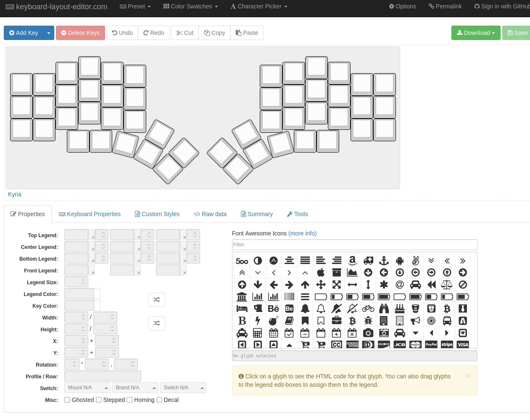Open the Keyboard Properties tab
Viewport: 530px width, 420px height.
(90, 214)
